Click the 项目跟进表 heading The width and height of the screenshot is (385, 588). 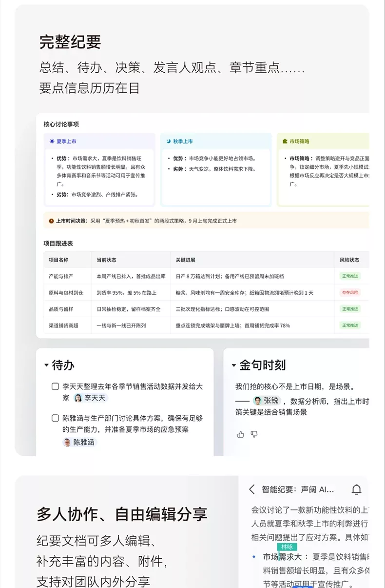tap(58, 243)
